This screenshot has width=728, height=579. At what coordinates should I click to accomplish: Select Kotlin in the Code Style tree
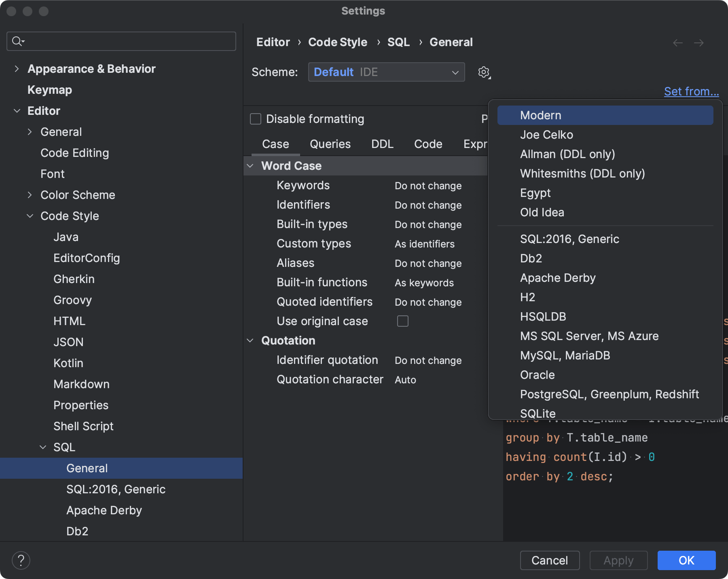(x=68, y=363)
